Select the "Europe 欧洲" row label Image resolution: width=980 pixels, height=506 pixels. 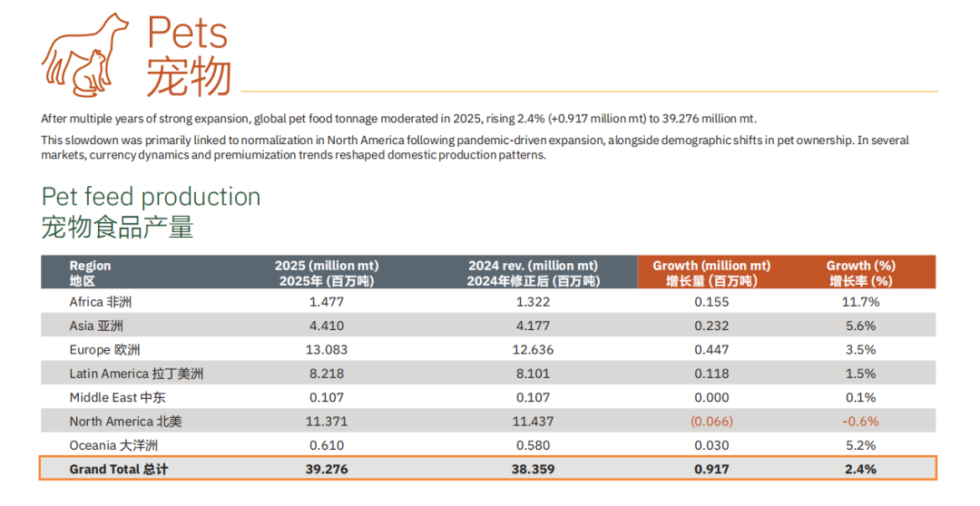[104, 350]
